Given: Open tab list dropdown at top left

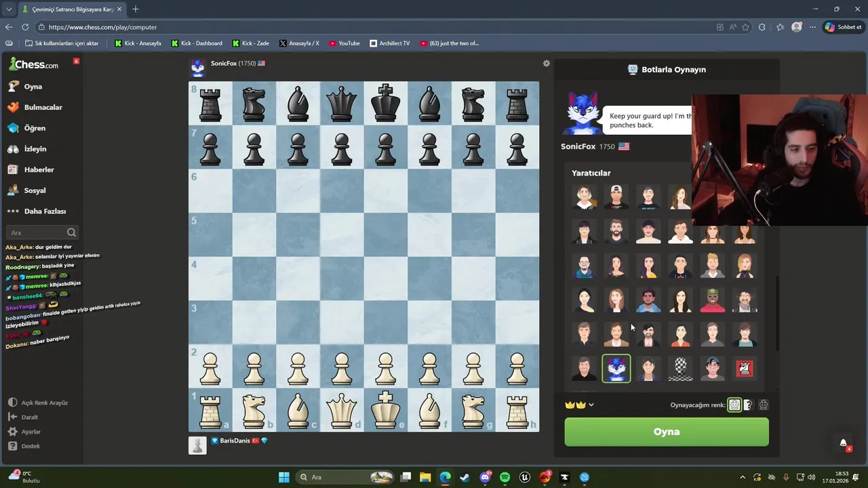Looking at the screenshot, I should (x=9, y=9).
